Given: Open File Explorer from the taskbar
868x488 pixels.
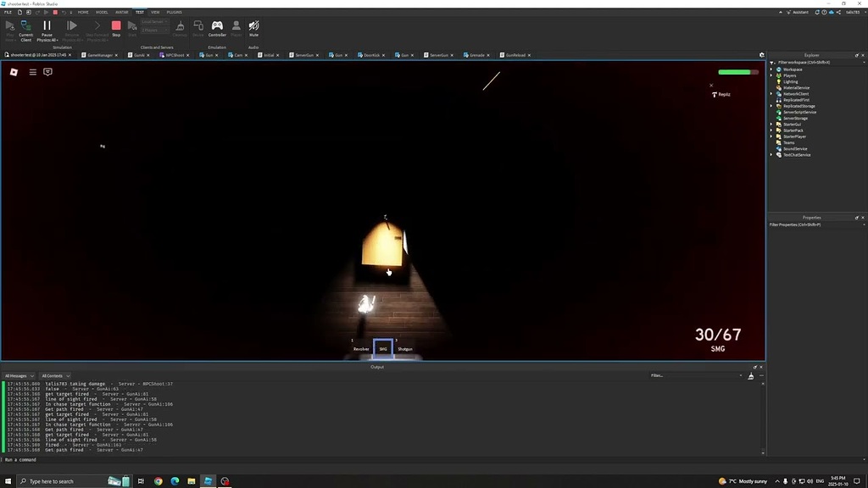Looking at the screenshot, I should 191,481.
